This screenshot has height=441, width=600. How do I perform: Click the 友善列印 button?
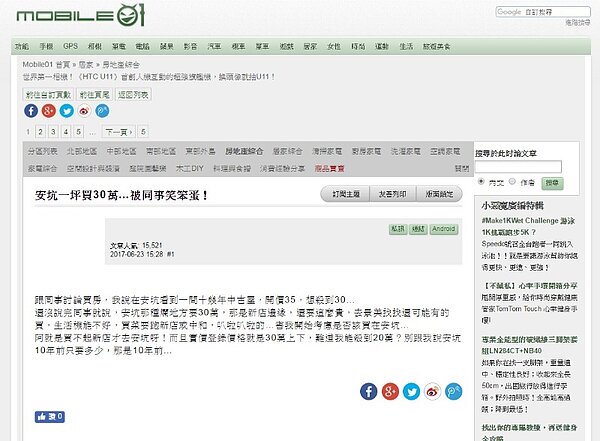(x=392, y=194)
